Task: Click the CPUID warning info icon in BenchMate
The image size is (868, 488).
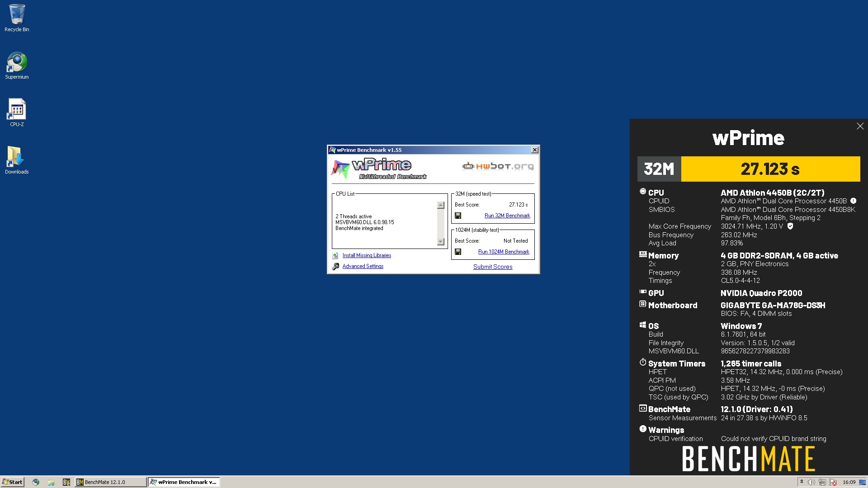Action: point(853,201)
